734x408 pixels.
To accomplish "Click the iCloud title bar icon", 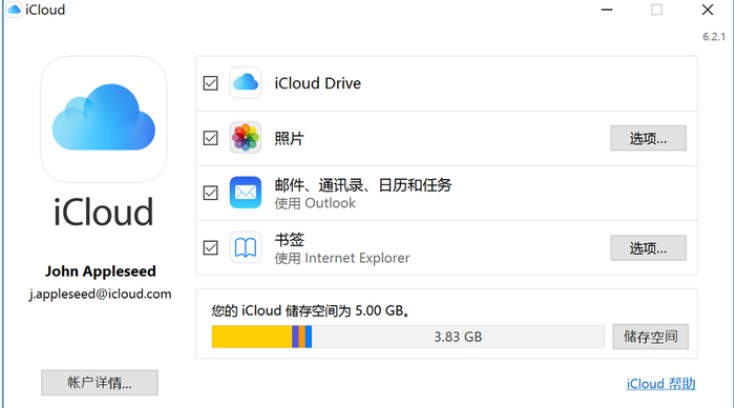I will (x=13, y=10).
